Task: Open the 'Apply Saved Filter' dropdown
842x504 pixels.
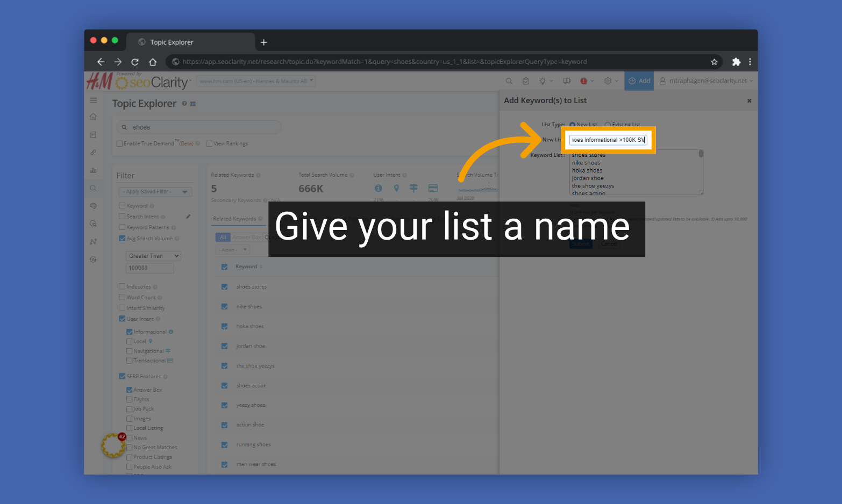Action: coord(155,191)
